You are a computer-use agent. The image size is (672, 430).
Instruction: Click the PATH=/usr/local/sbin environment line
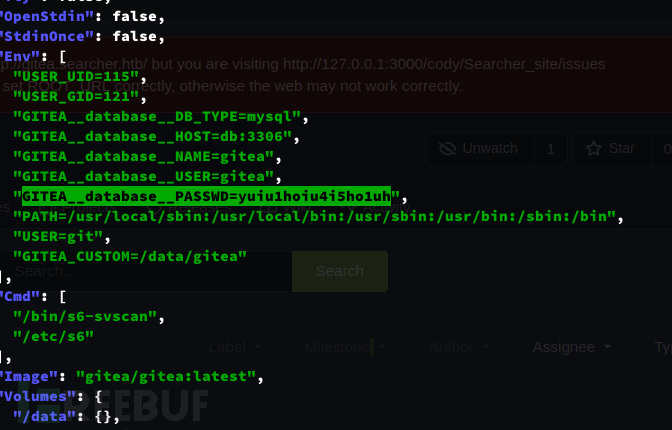[314, 217]
